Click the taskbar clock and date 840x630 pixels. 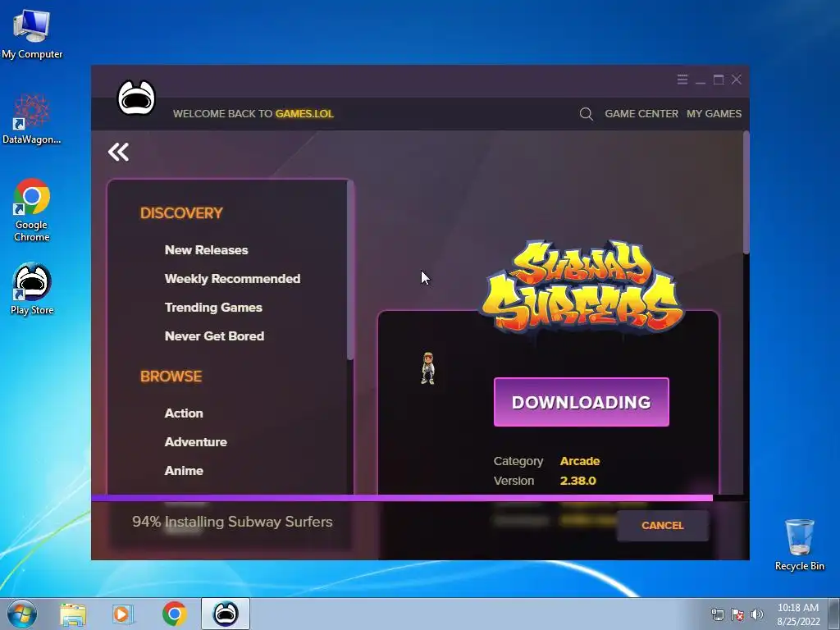coord(798,614)
